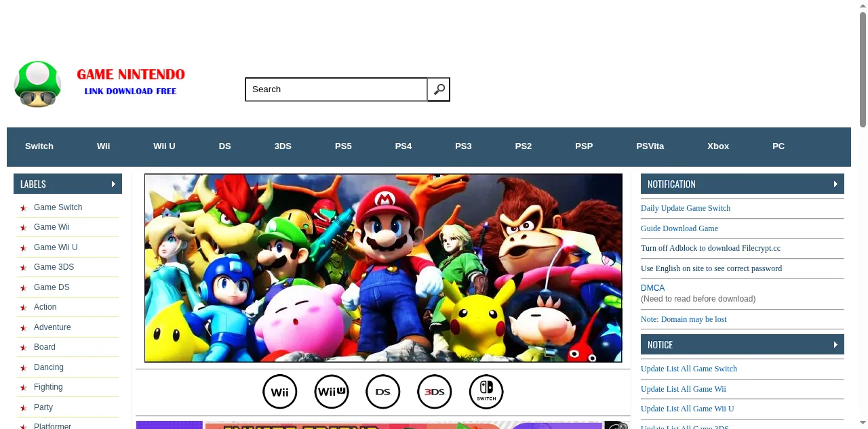Click the mushroom site logo
868x429 pixels.
pos(37,84)
